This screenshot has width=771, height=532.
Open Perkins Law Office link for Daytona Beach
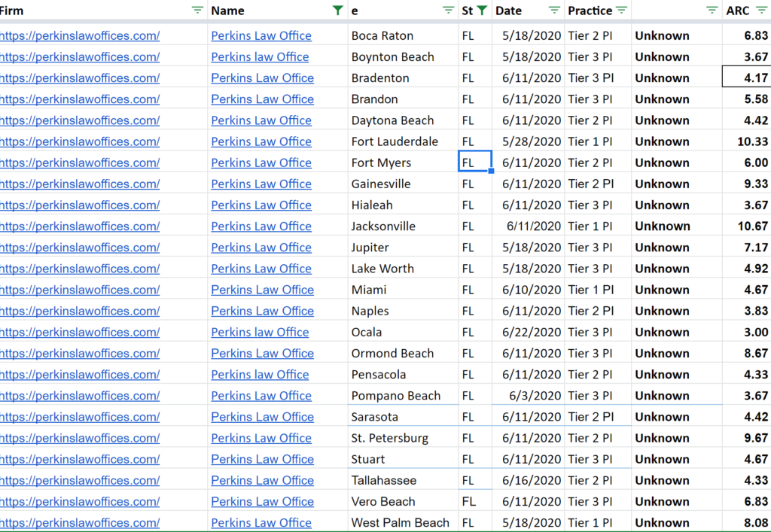pos(261,120)
